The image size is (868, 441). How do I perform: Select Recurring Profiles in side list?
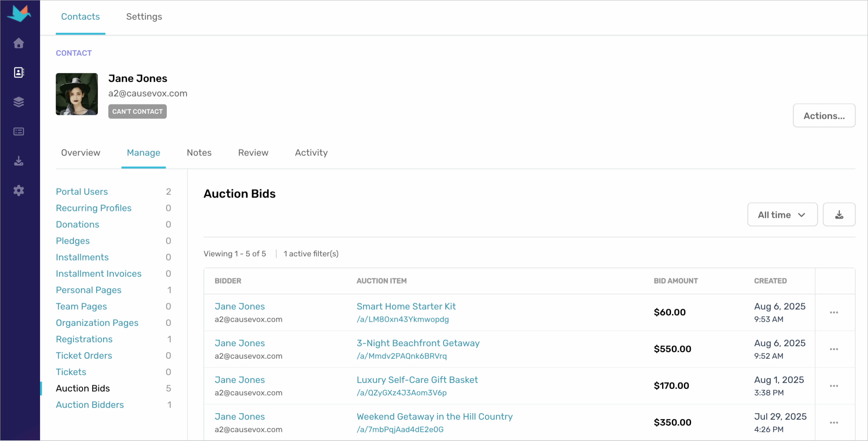[94, 208]
